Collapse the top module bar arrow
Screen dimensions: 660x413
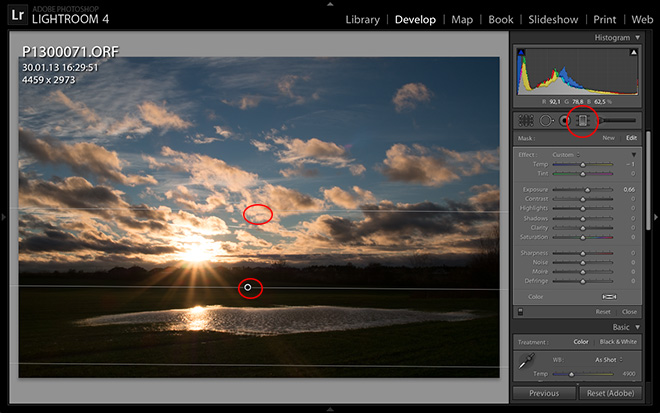point(330,4)
